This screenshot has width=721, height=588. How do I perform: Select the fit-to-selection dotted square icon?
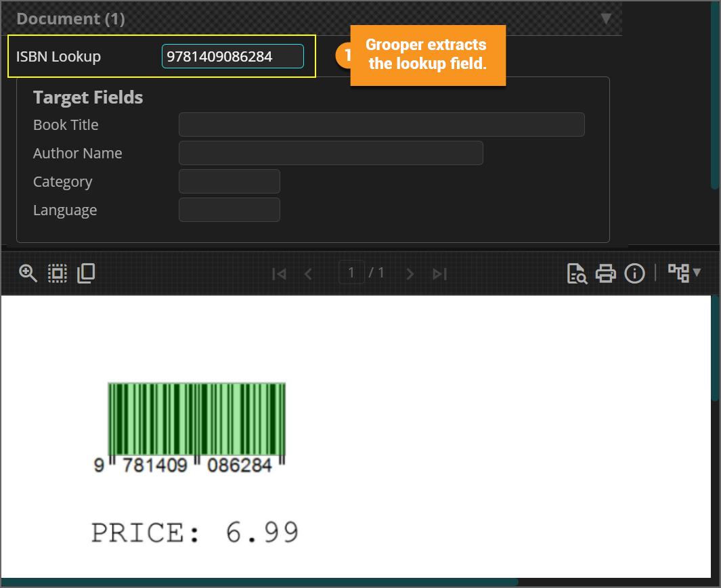pos(58,273)
